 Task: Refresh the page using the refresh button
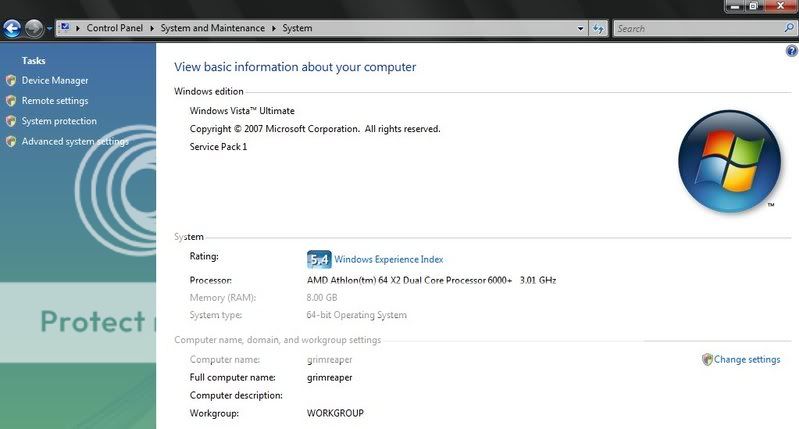pos(599,28)
